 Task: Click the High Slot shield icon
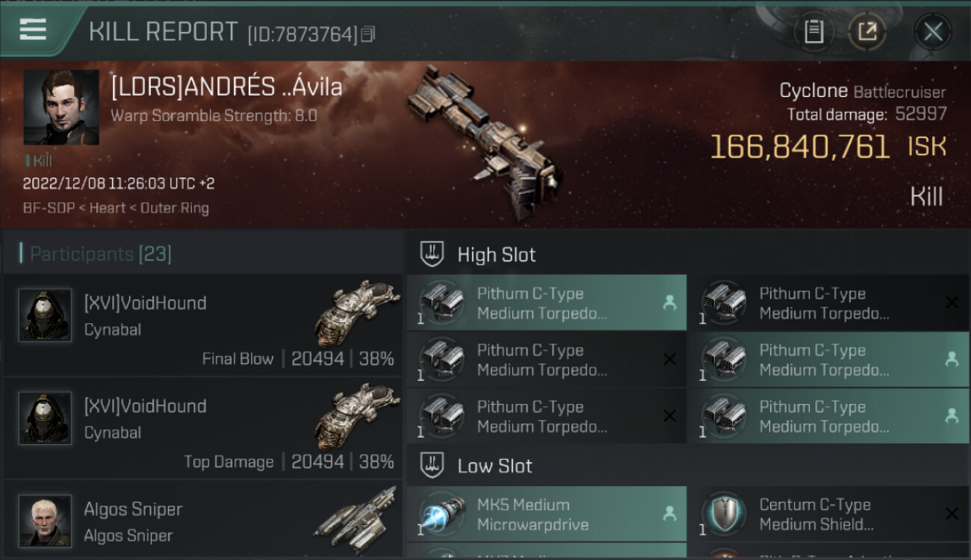(432, 254)
